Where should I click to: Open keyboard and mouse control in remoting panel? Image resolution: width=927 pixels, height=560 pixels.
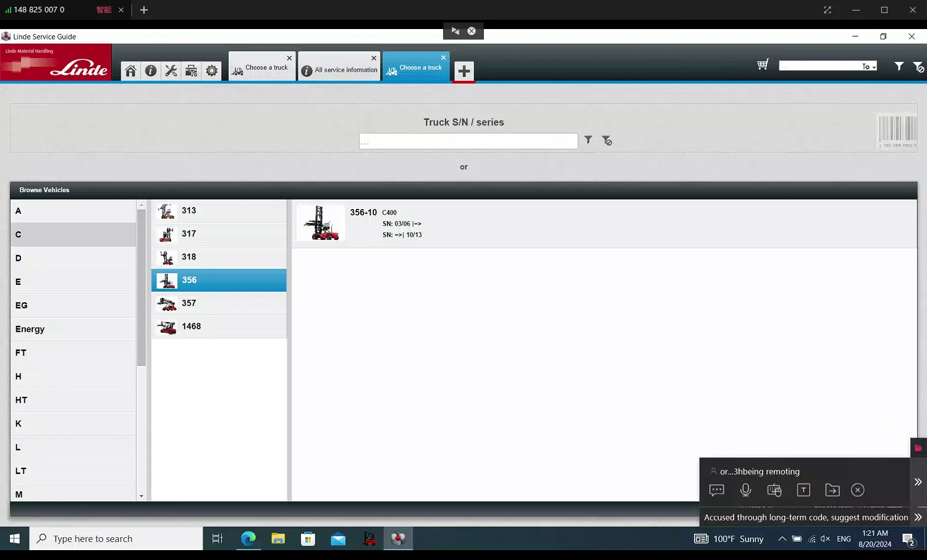[x=774, y=490]
